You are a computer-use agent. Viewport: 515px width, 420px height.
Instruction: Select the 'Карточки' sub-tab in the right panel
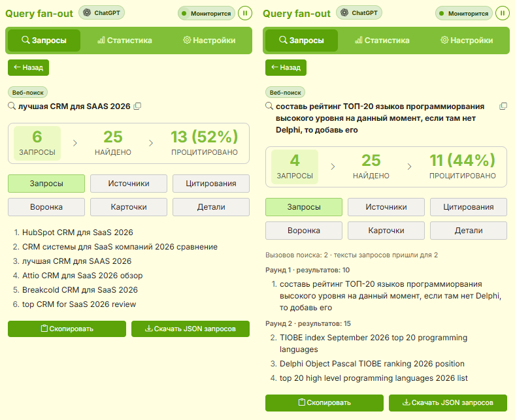point(386,231)
